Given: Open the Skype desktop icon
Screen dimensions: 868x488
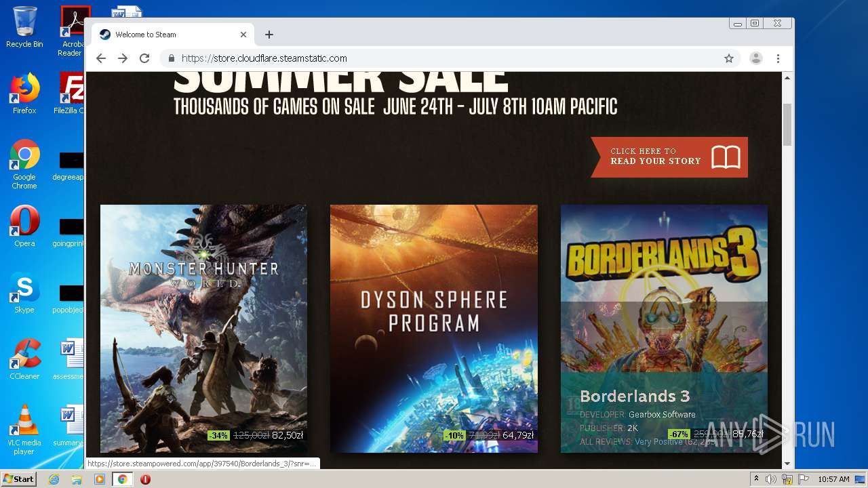Looking at the screenshot, I should 24,293.
